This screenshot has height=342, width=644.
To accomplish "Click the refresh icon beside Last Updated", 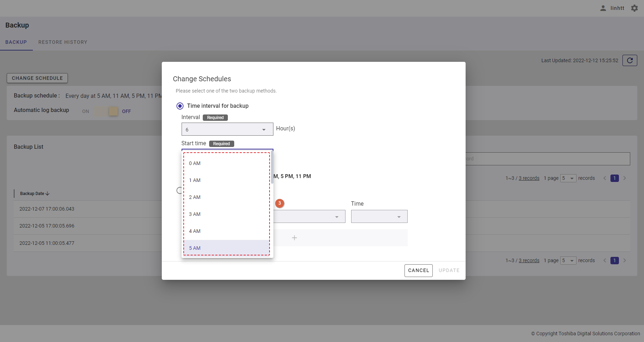I will (x=630, y=60).
